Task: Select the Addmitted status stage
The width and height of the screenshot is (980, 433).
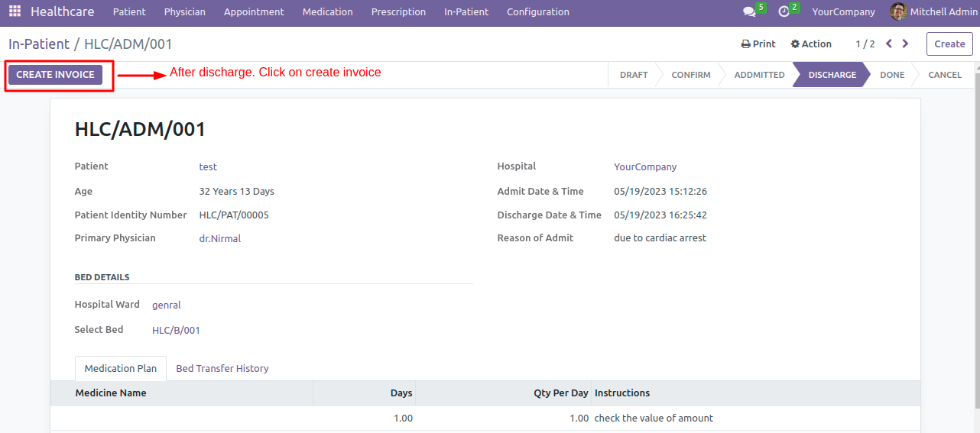Action: tap(759, 75)
